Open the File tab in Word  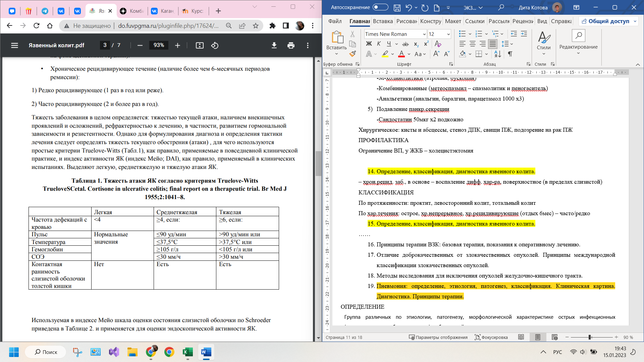335,21
